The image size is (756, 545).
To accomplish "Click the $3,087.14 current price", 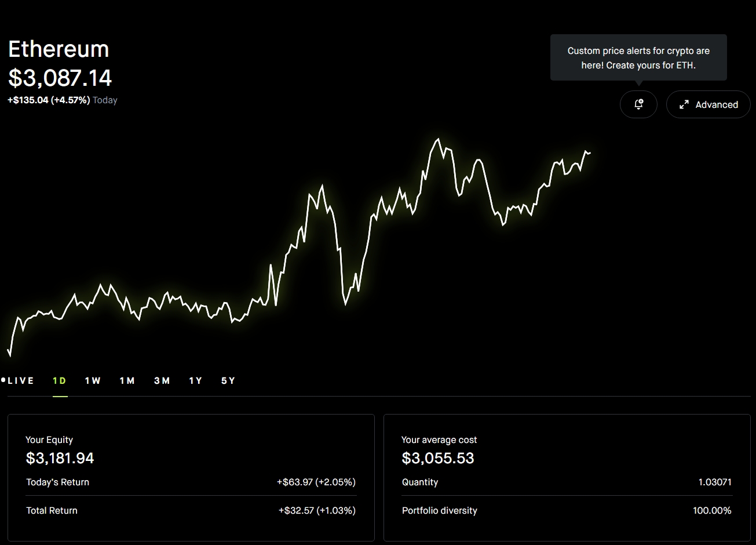I will pos(60,78).
